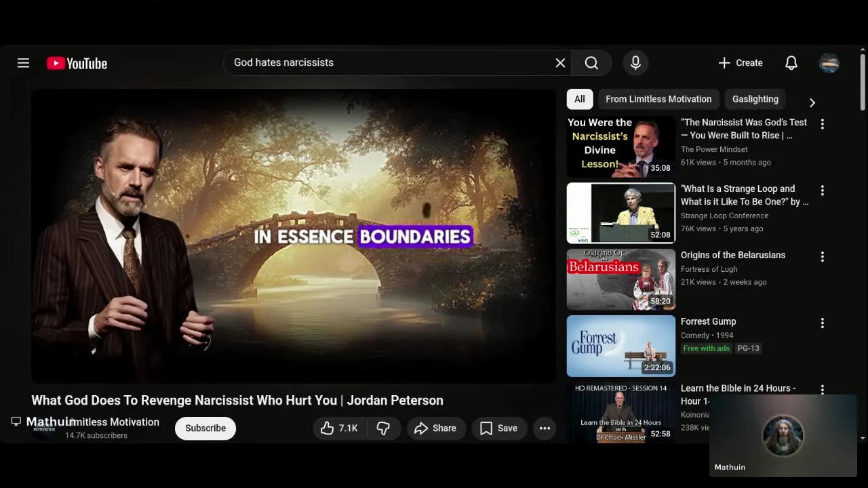The height and width of the screenshot is (488, 868).
Task: Open the account avatar menu
Action: [x=829, y=63]
